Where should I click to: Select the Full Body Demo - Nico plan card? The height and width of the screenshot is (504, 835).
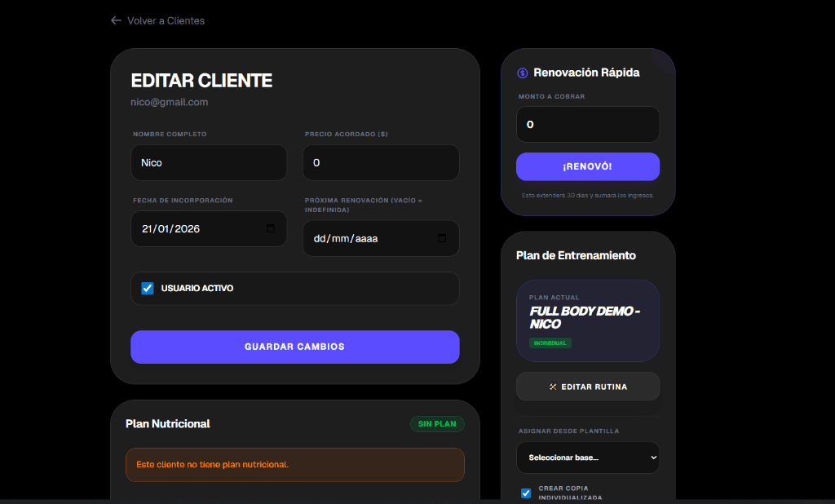tap(587, 321)
